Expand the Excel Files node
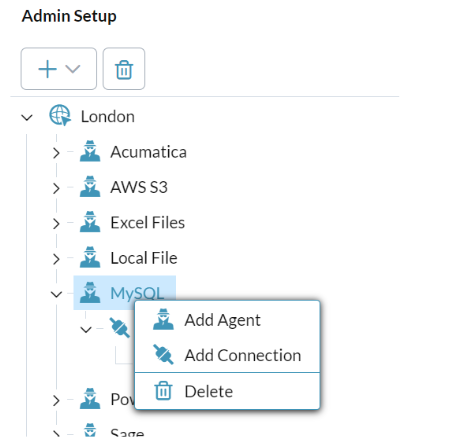Viewport: 449px width, 439px height. point(56,223)
